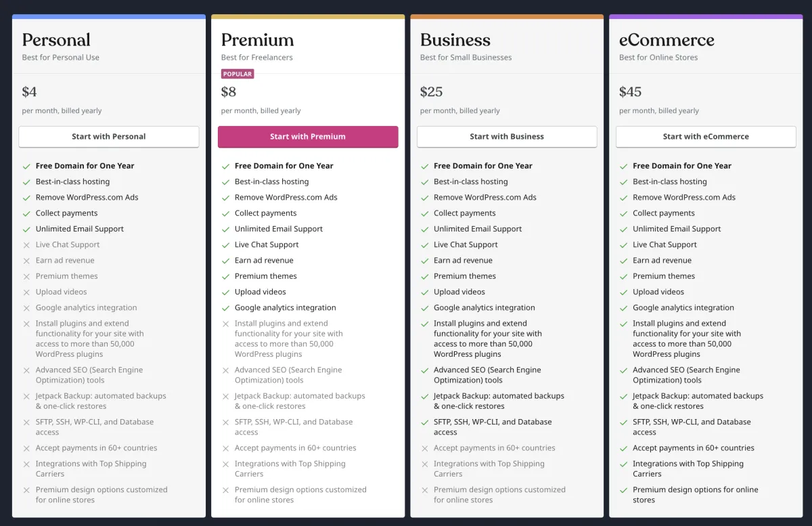Image resolution: width=812 pixels, height=526 pixels.
Task: Click the checkmark beside Advanced SEO tools in eCommerce
Action: [623, 370]
